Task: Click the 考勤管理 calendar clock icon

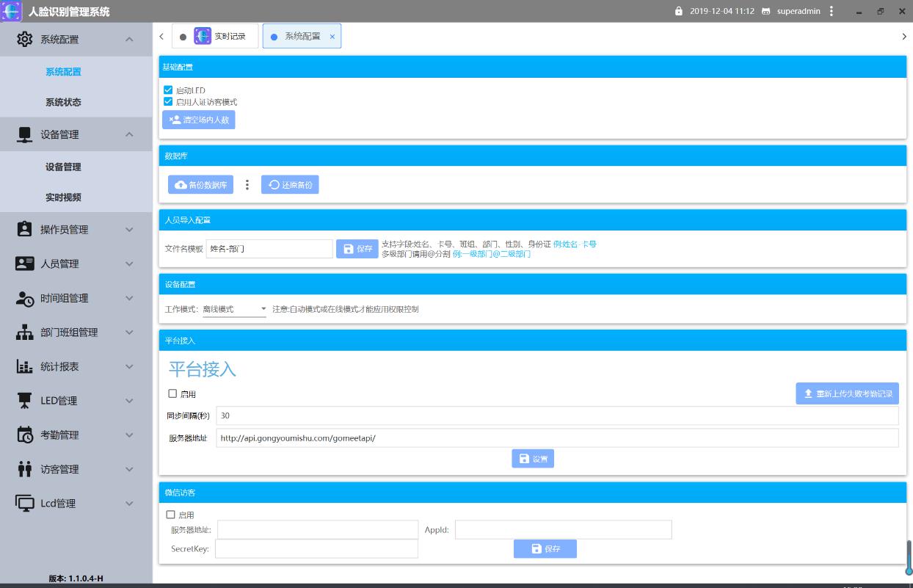Action: tap(24, 435)
